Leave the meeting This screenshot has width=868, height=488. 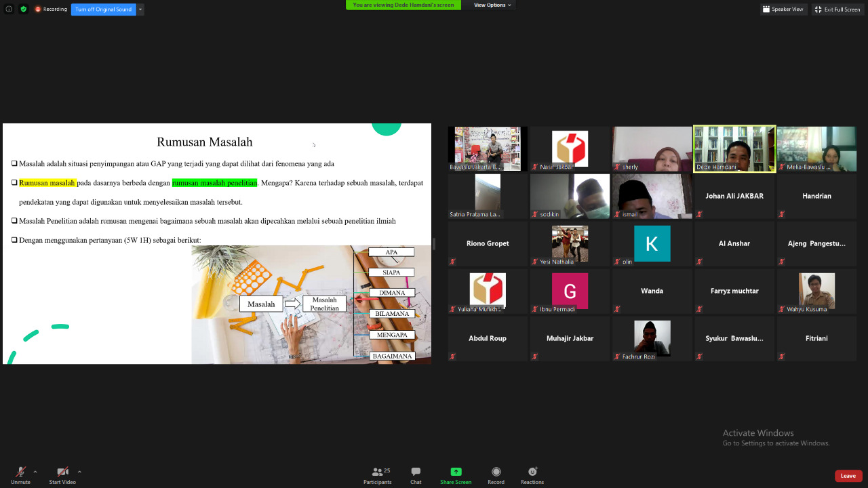tap(848, 476)
